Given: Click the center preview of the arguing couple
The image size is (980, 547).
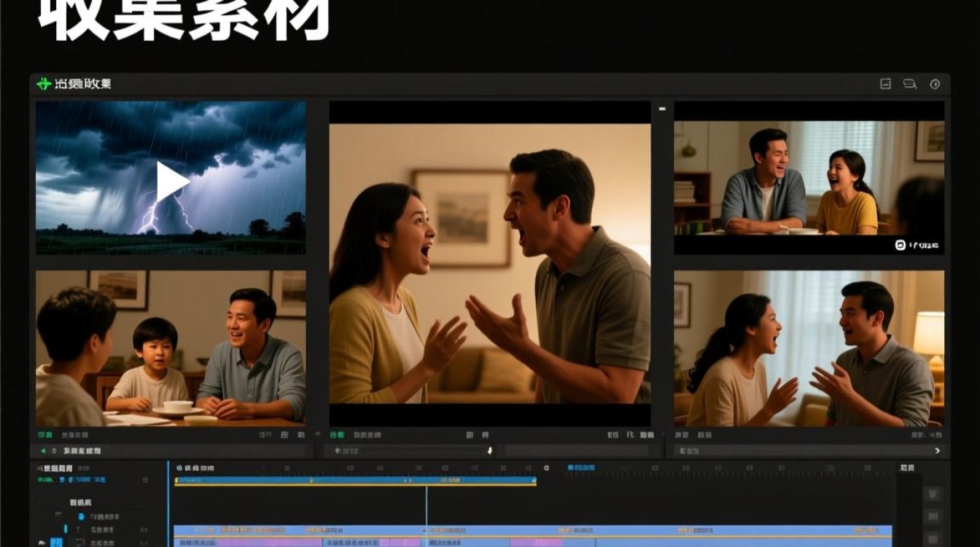Looking at the screenshot, I should (x=489, y=263).
